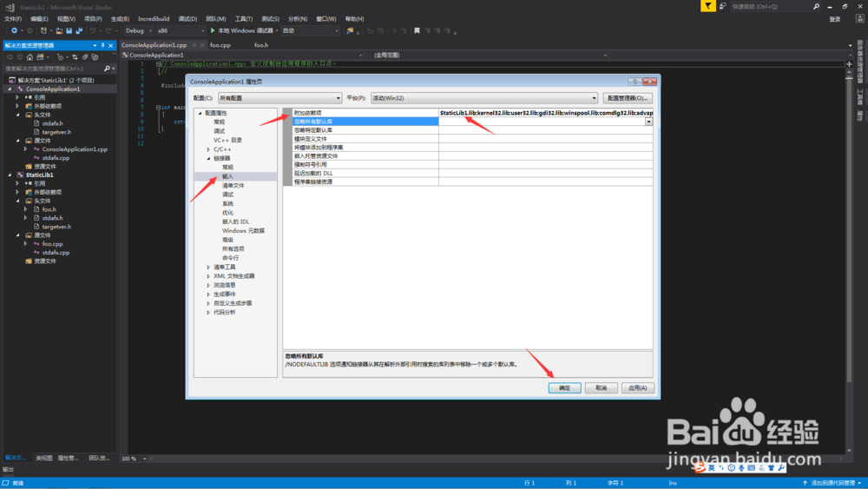Click the New Project toolbar icon
This screenshot has width=868, height=489.
tap(43, 31)
